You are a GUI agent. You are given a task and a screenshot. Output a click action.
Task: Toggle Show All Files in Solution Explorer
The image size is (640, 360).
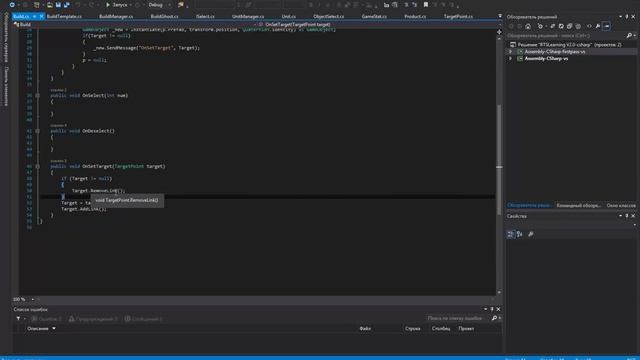[578, 26]
